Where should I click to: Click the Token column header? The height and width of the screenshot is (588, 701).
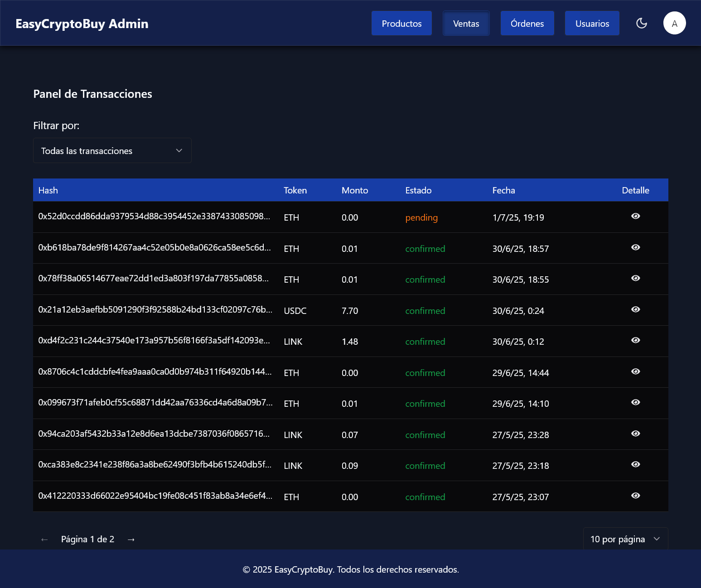click(x=295, y=190)
